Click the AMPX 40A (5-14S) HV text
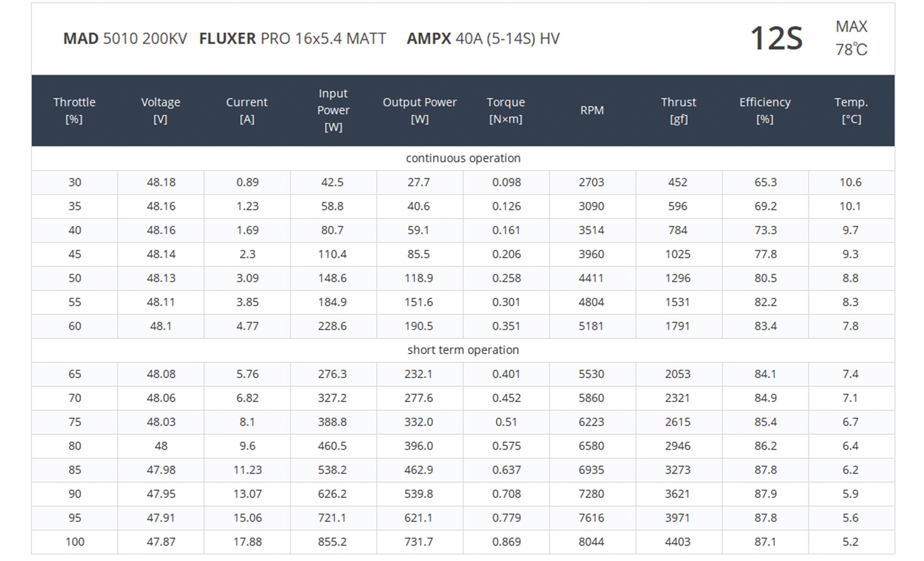The width and height of the screenshot is (924, 561). point(483,39)
